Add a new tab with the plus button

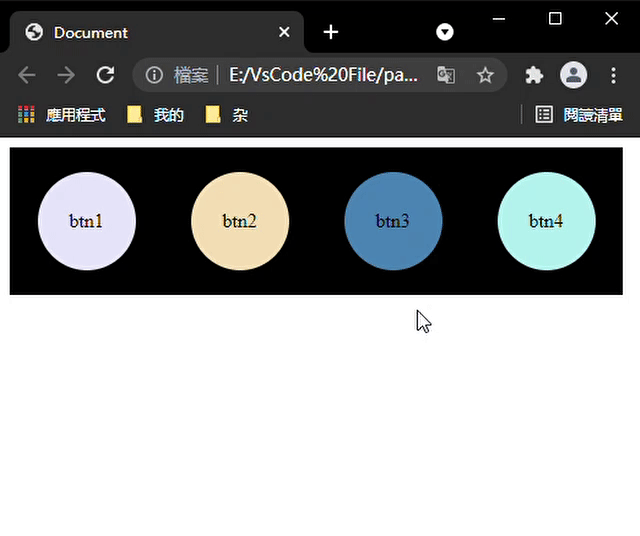point(331,32)
